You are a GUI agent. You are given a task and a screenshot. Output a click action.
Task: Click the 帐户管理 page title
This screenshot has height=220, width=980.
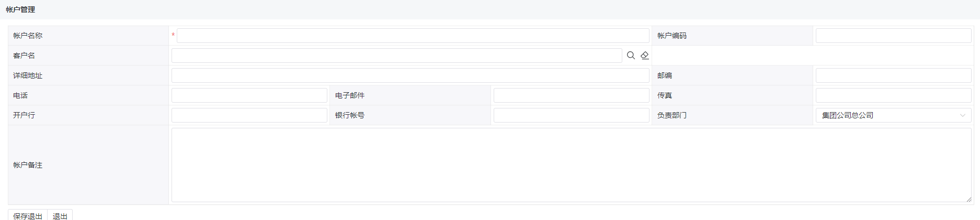(20, 9)
